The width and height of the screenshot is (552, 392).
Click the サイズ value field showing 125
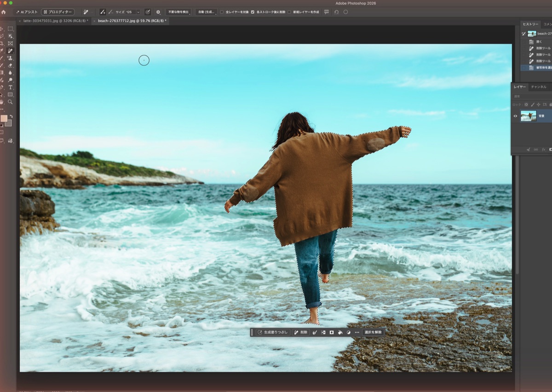(x=130, y=12)
